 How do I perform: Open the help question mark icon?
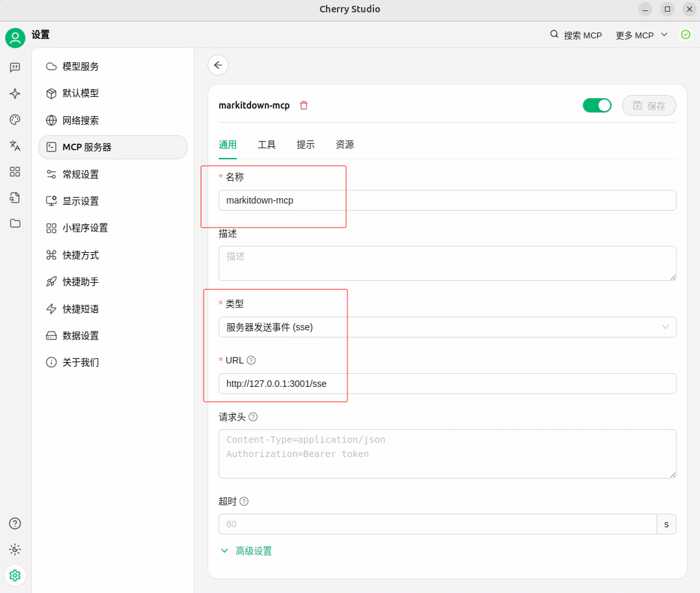point(15,523)
